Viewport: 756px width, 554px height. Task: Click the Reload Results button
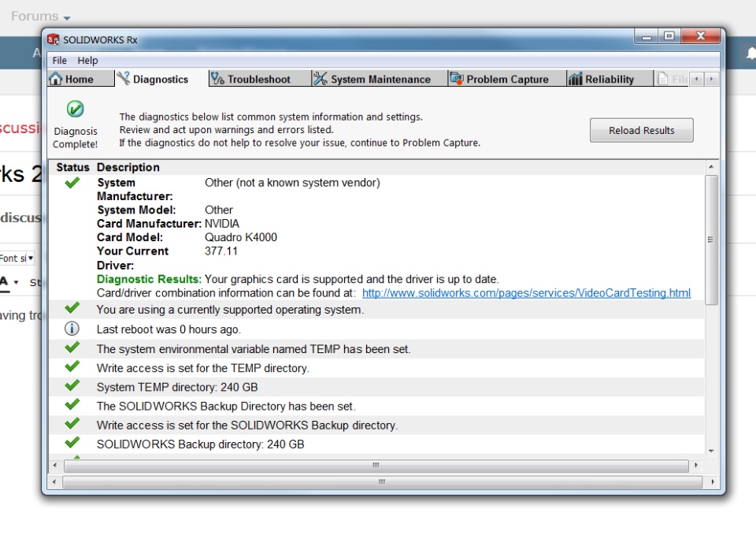[x=641, y=130]
